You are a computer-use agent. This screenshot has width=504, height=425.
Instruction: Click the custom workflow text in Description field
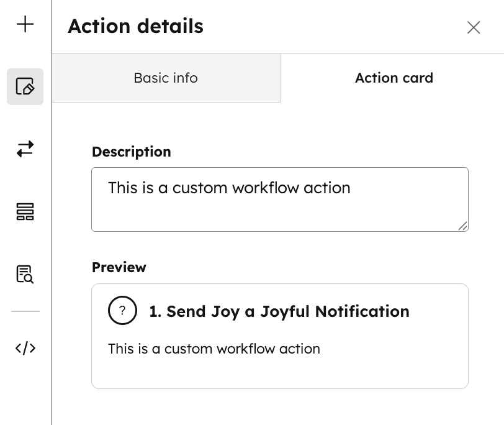point(229,188)
